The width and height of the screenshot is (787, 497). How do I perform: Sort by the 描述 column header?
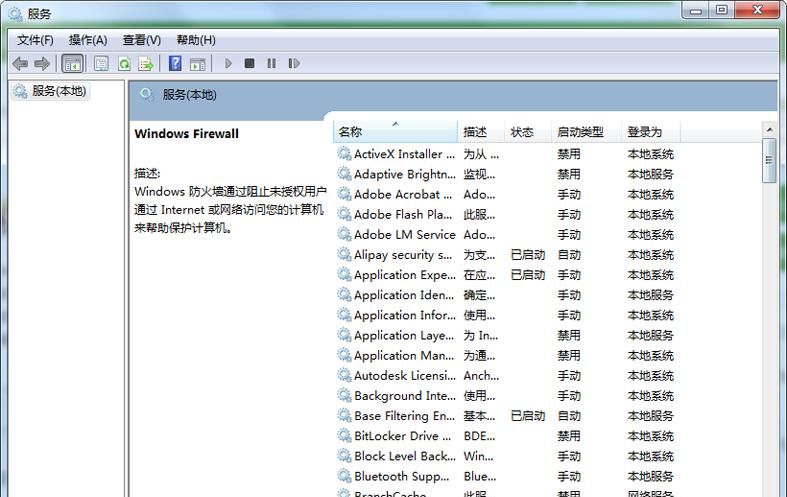pos(481,132)
